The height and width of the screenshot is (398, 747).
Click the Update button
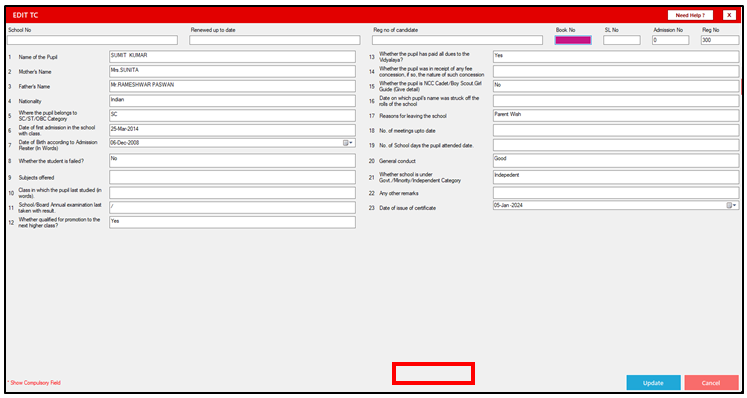[653, 383]
